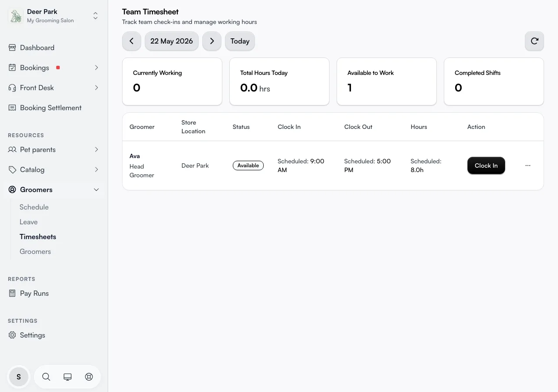Click Scheduled 8.0h hours cell
This screenshot has height=392, width=558.
426,166
